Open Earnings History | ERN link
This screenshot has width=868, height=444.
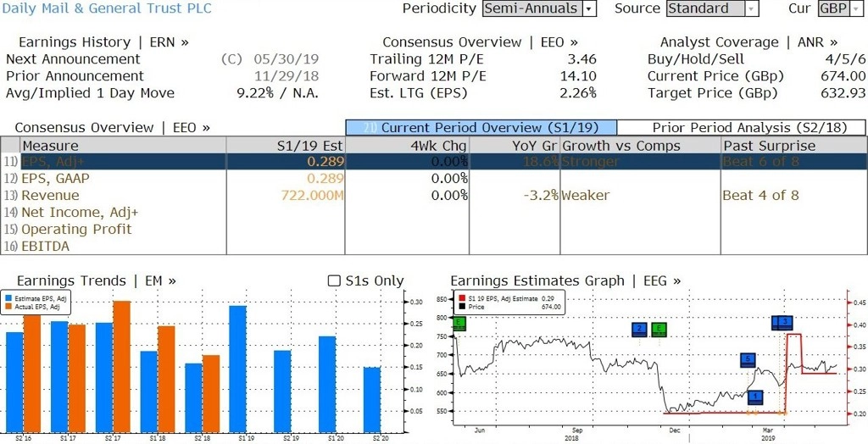coord(103,42)
